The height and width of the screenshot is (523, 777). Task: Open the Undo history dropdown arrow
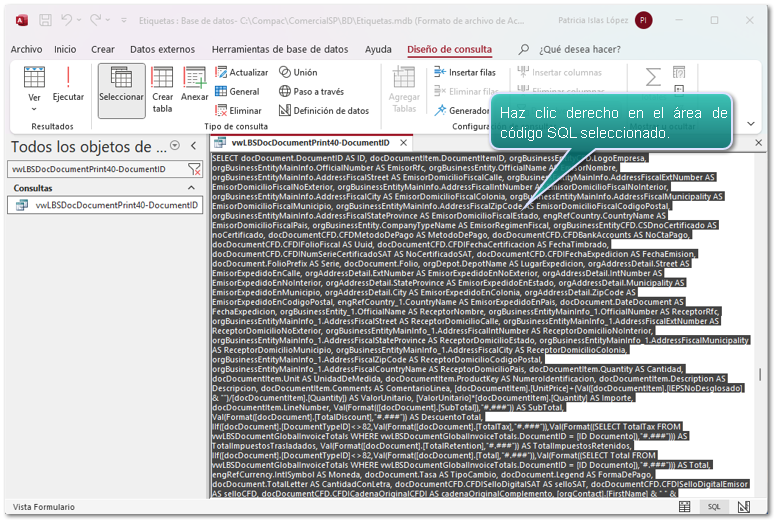coord(79,20)
